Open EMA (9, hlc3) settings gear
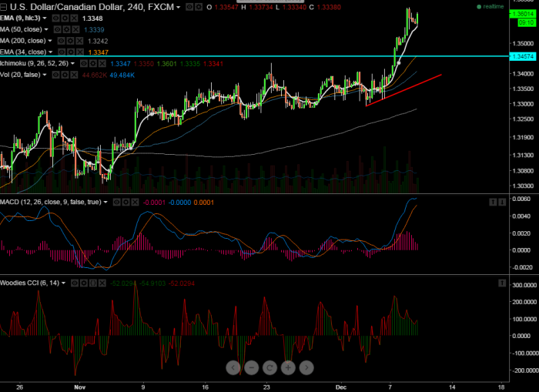 coord(65,18)
